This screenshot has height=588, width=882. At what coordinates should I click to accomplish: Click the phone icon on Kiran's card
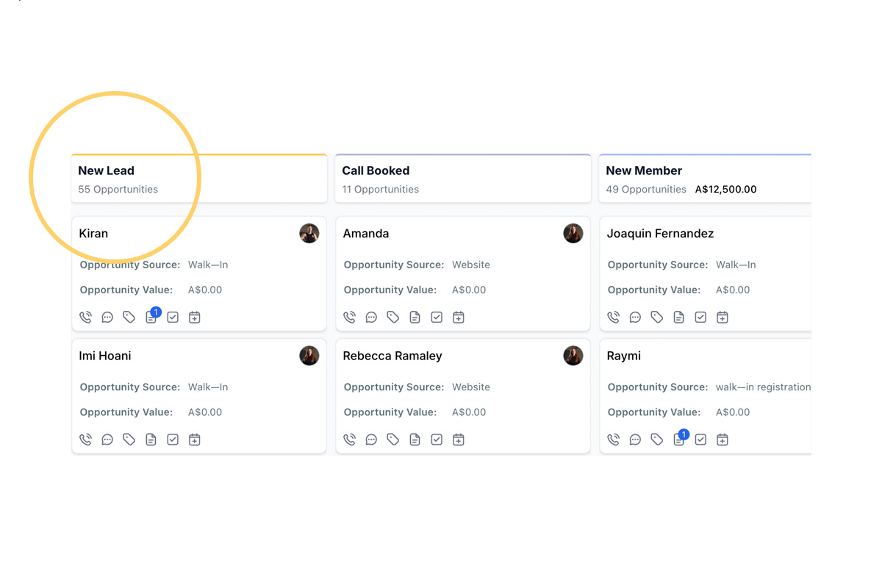(86, 318)
